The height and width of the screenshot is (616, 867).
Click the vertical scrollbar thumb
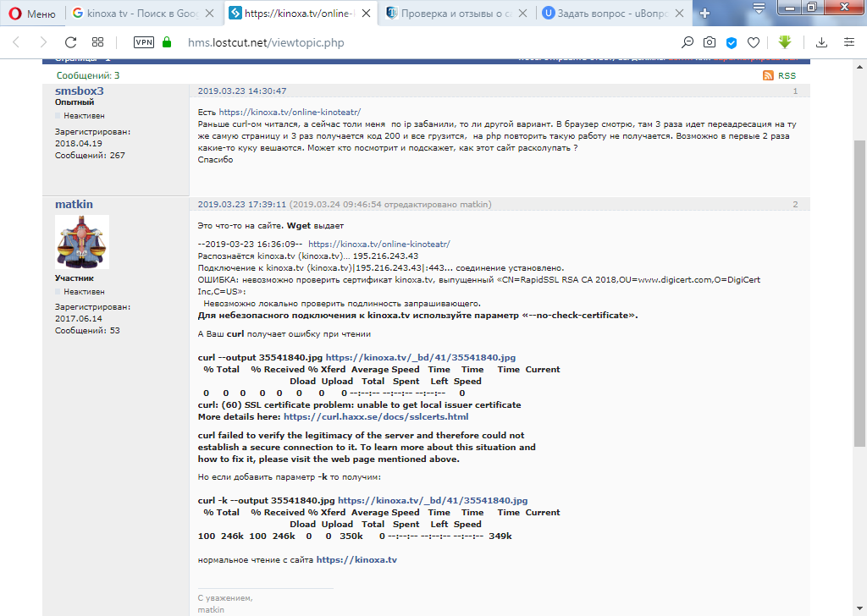click(x=860, y=293)
